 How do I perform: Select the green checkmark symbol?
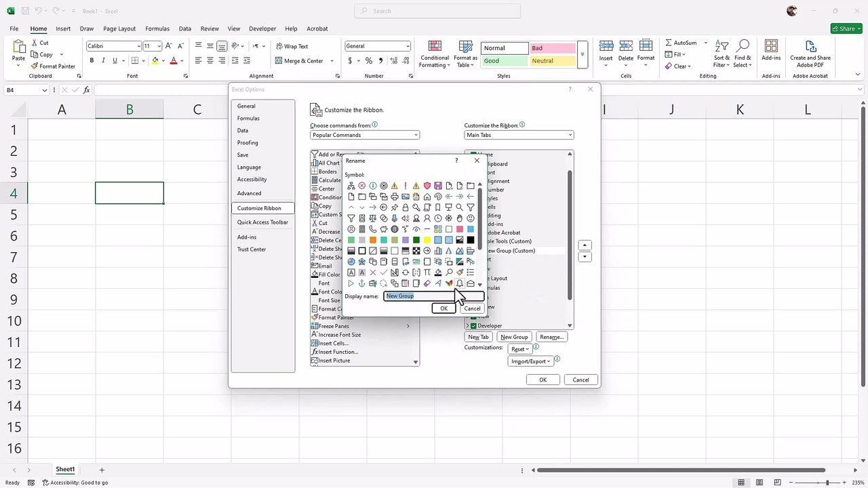pyautogui.click(x=384, y=272)
